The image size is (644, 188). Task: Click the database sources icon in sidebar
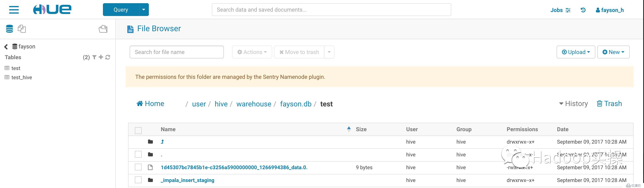(10, 29)
